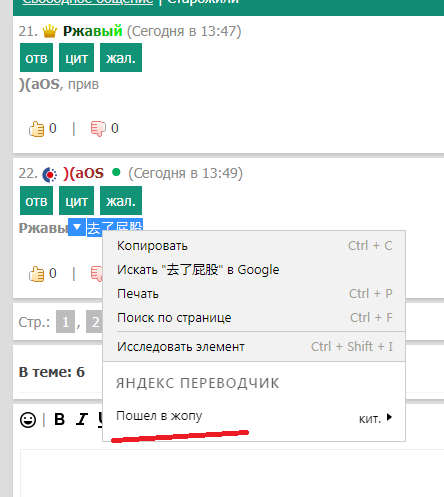
Task: Select Копировать from the context menu
Action: pyautogui.click(x=254, y=246)
